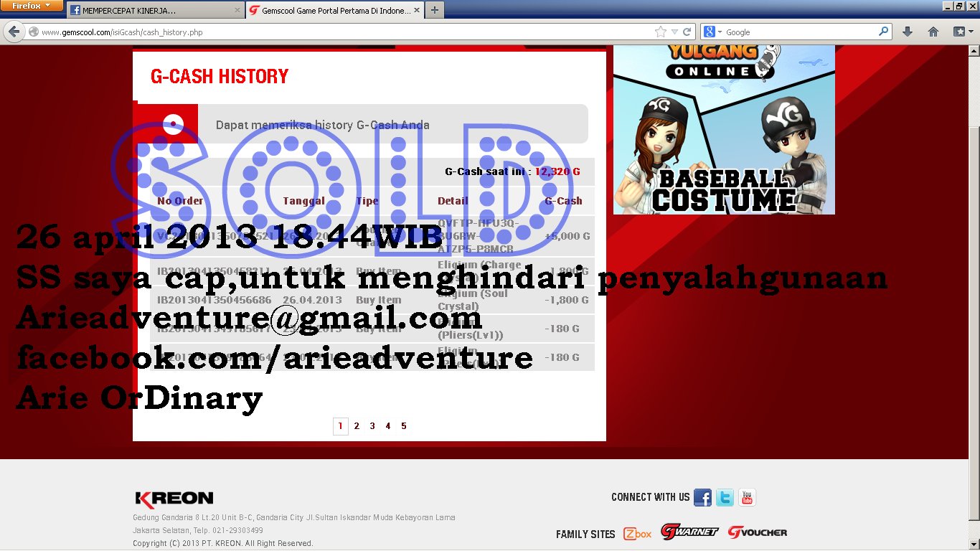This screenshot has width=980, height=551.
Task: Open the Downloads arrow button
Action: 908,32
